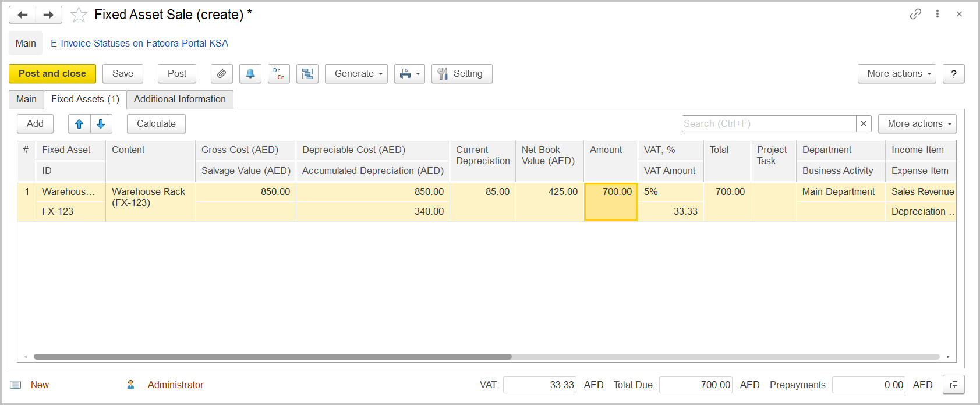Select the Main navigation section
This screenshot has height=405, width=980.
[26, 43]
